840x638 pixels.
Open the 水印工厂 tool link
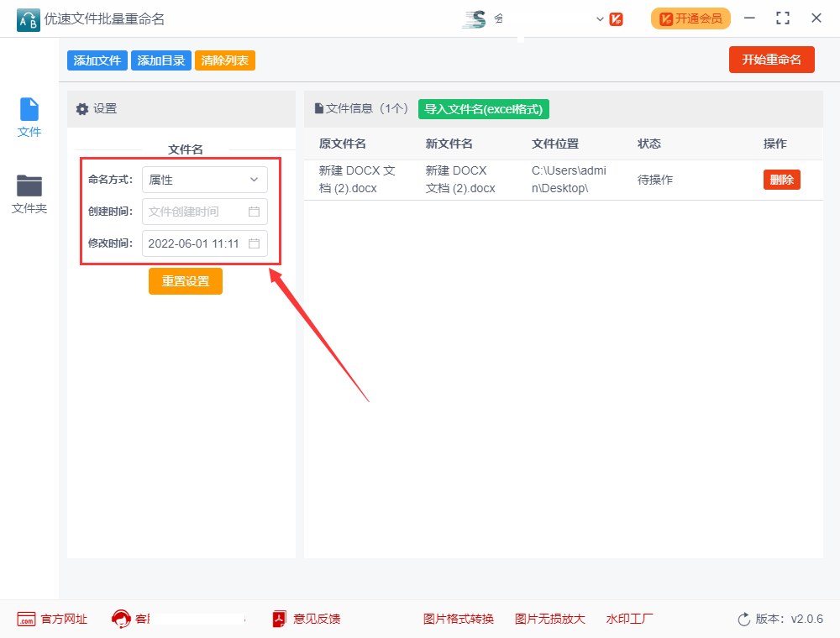click(629, 619)
